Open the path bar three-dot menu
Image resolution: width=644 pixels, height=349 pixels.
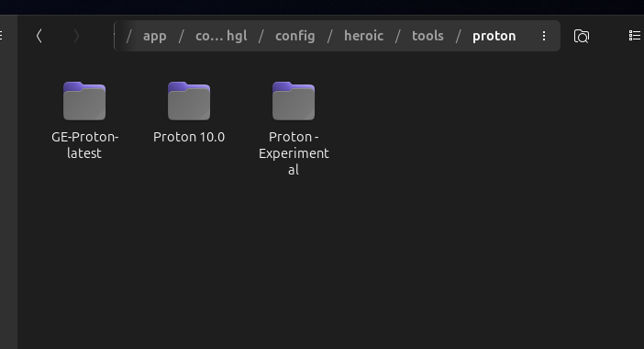click(544, 36)
